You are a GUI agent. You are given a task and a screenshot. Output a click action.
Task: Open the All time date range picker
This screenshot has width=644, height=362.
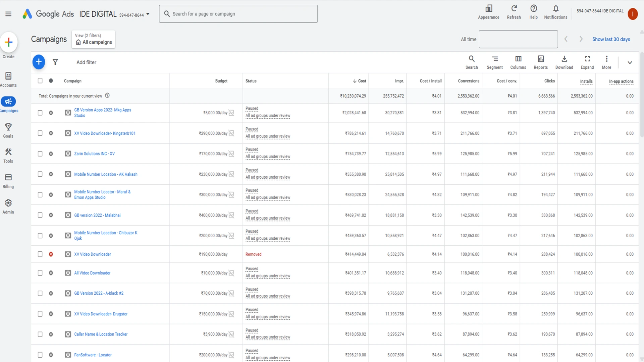coord(518,39)
